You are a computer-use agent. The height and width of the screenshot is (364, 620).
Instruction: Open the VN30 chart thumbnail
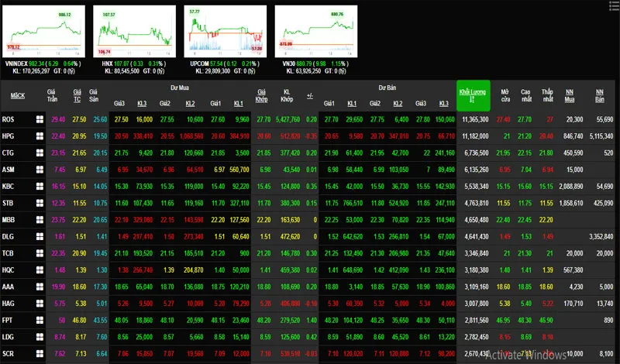[x=316, y=31]
